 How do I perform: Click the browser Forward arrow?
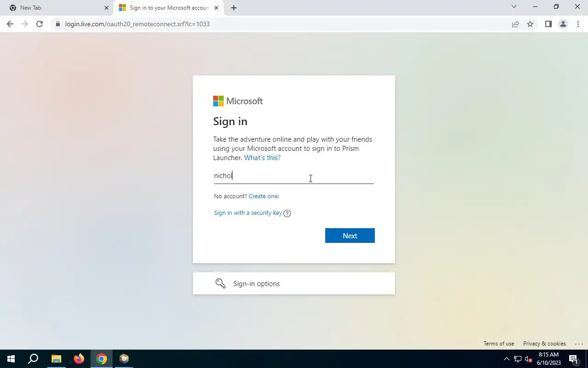(x=25, y=24)
